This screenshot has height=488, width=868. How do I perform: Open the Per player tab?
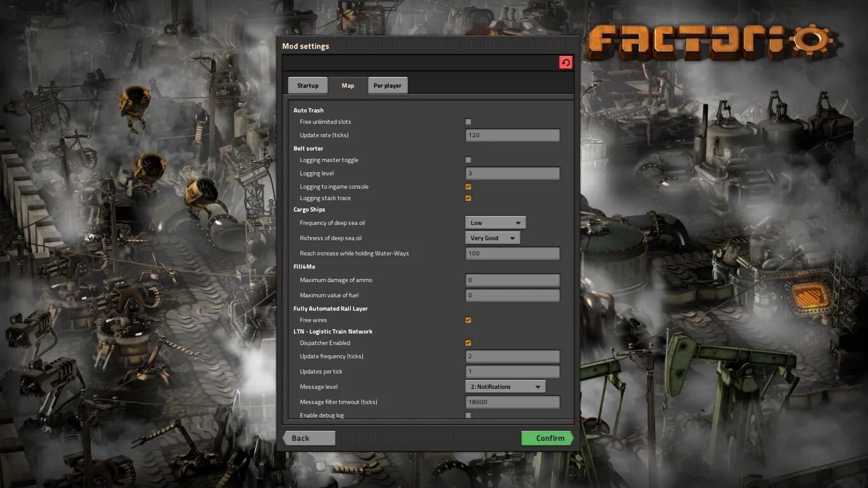(388, 85)
